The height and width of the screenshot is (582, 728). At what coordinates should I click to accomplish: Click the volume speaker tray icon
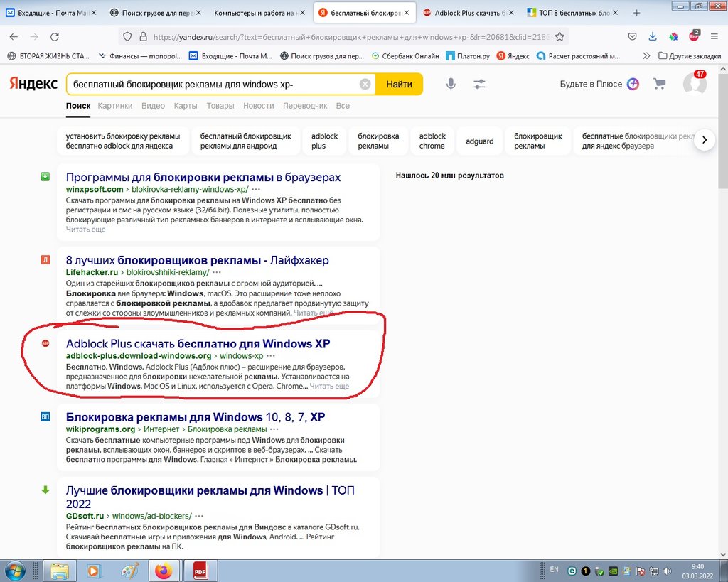click(x=667, y=571)
